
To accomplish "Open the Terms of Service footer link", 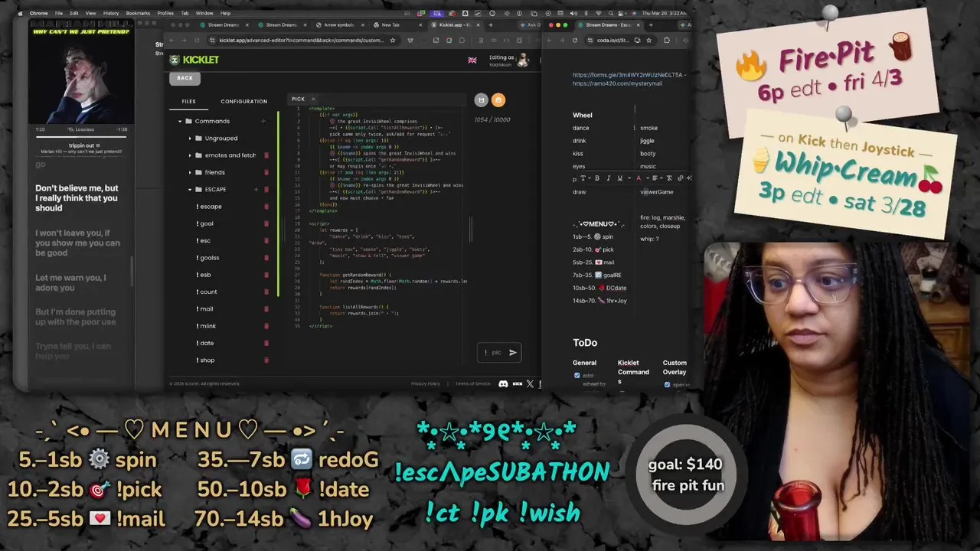I will tap(473, 383).
